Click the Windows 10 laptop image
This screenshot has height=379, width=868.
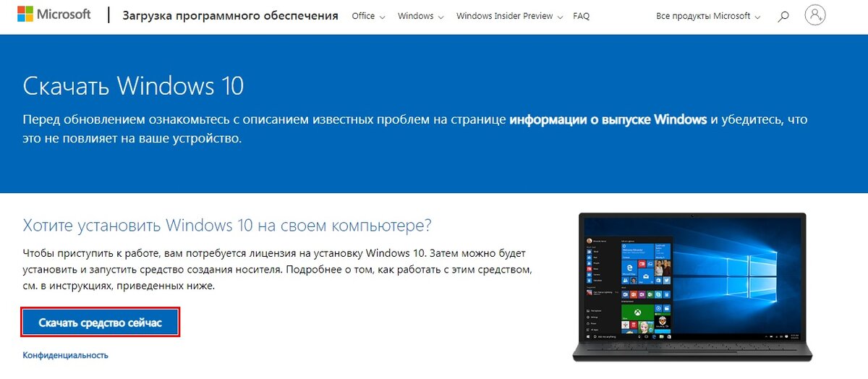coord(693,287)
